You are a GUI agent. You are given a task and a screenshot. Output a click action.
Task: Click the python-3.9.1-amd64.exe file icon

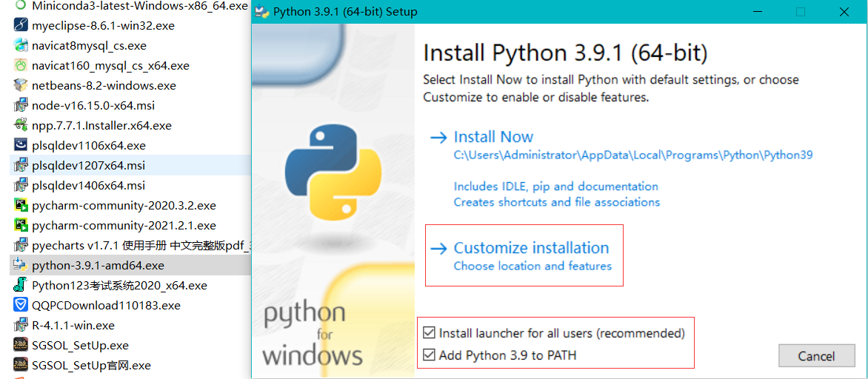pos(21,265)
